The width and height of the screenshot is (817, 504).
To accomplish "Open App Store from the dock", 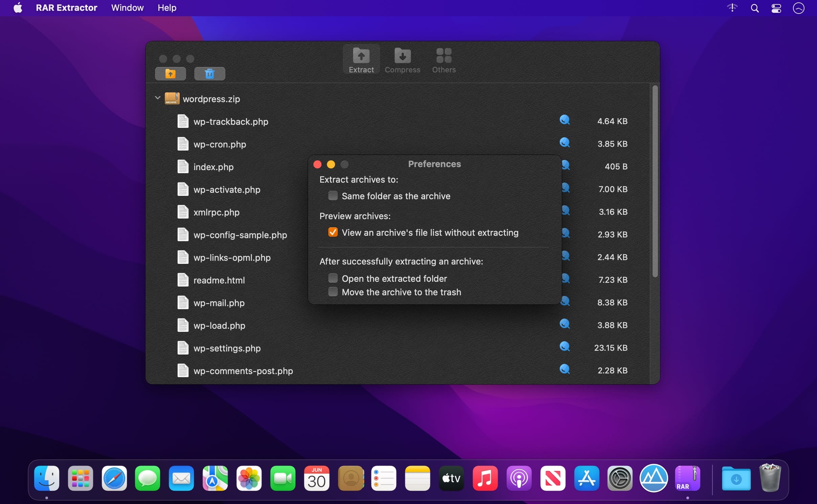I will click(x=587, y=478).
